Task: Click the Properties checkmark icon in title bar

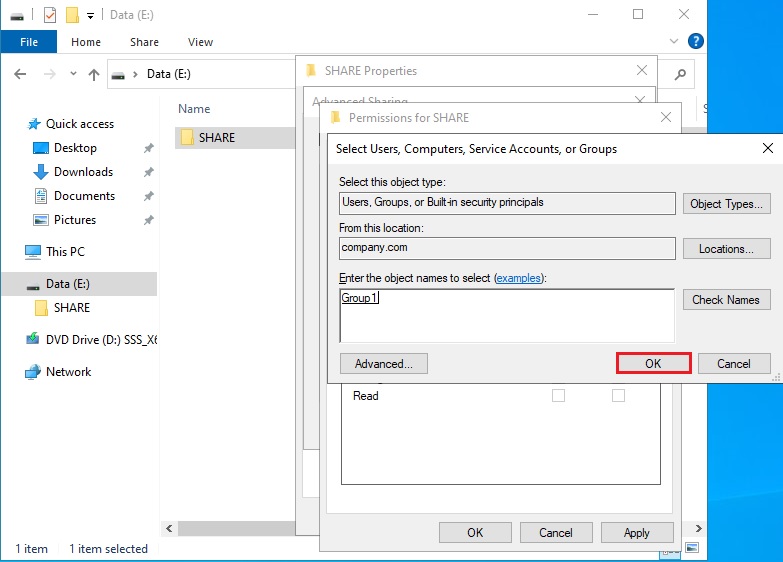Action: click(x=50, y=15)
